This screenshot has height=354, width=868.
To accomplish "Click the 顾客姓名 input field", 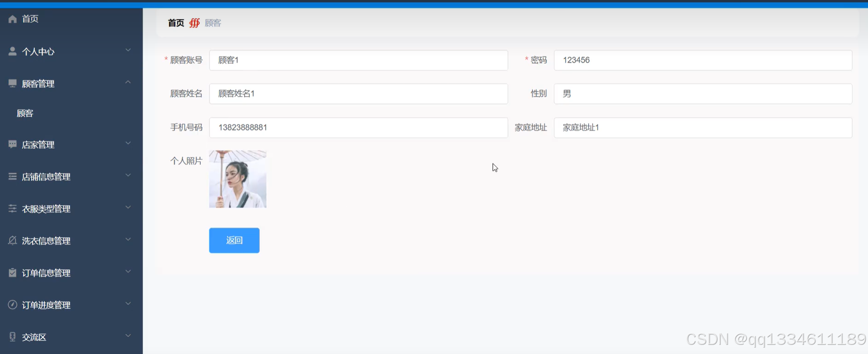I will [359, 94].
